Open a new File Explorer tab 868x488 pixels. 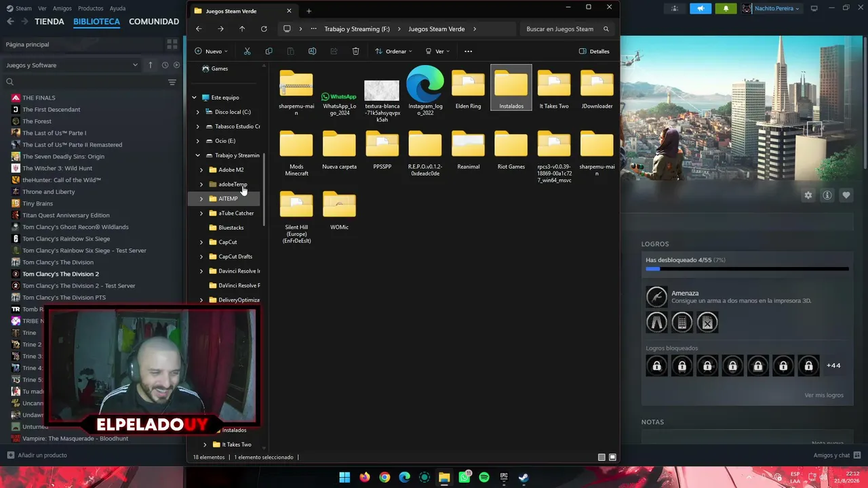coord(309,11)
